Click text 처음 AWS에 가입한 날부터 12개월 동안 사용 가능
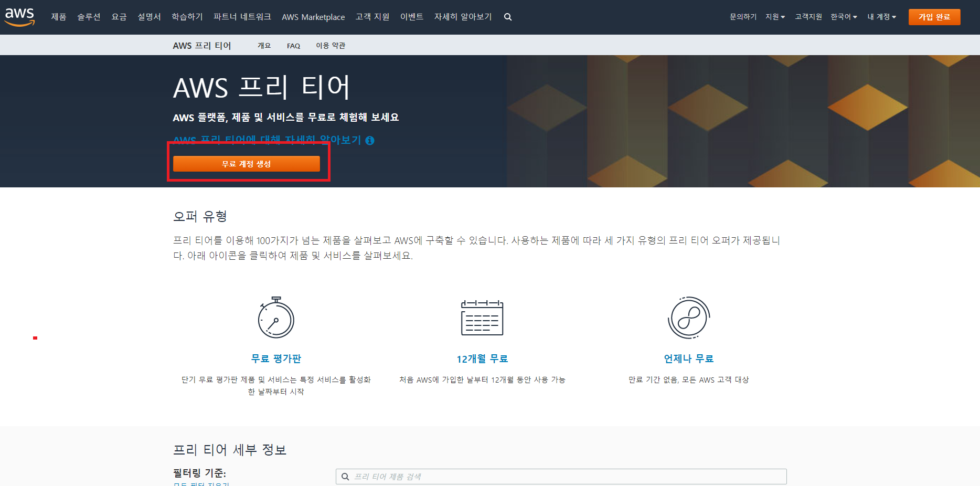980x486 pixels. tap(482, 379)
